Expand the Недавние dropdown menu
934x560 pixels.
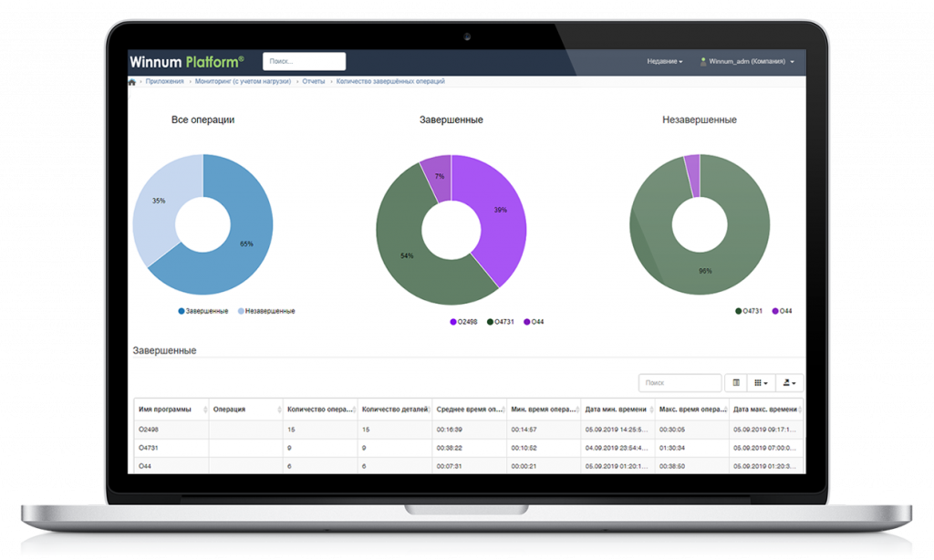(x=664, y=62)
